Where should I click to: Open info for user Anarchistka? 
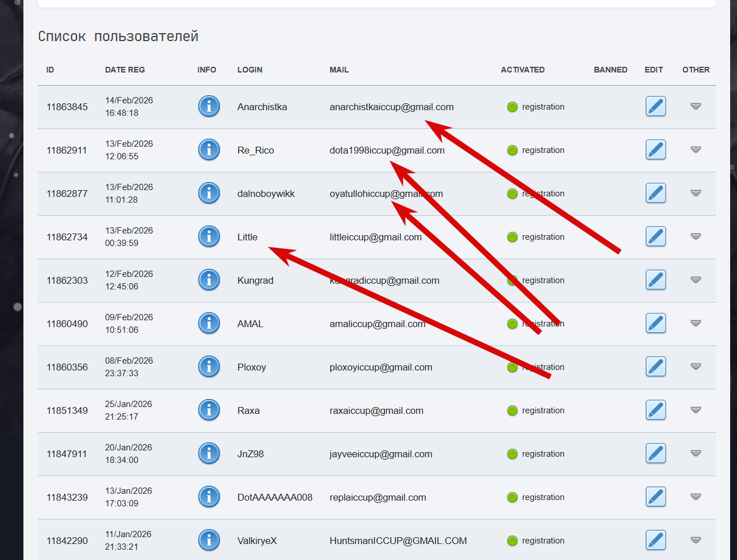209,106
